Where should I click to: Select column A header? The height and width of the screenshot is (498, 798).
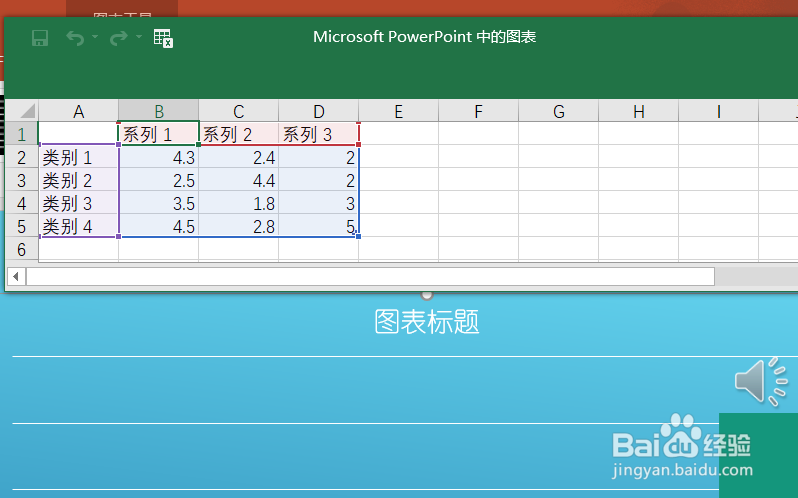(78, 111)
